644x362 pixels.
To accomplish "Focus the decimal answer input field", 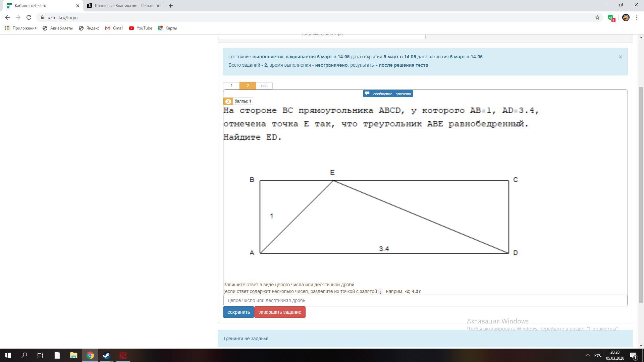I will coord(425,300).
